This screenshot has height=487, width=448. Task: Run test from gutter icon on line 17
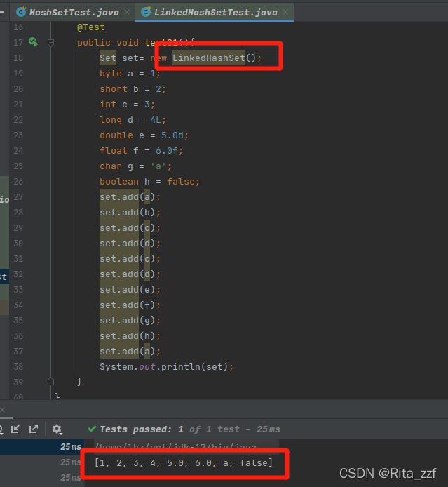pyautogui.click(x=33, y=42)
